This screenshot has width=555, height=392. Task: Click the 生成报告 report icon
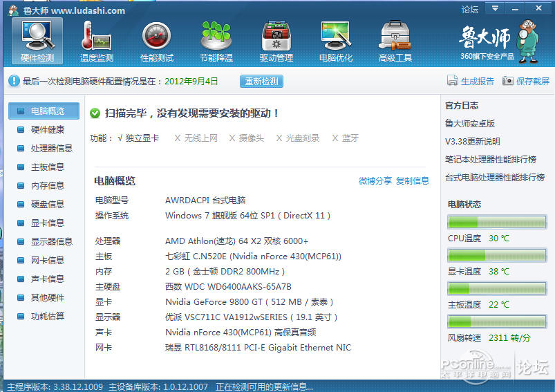452,81
